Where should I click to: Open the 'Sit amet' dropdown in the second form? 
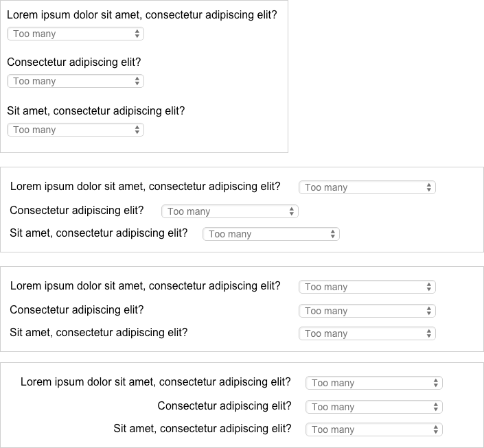[271, 234]
